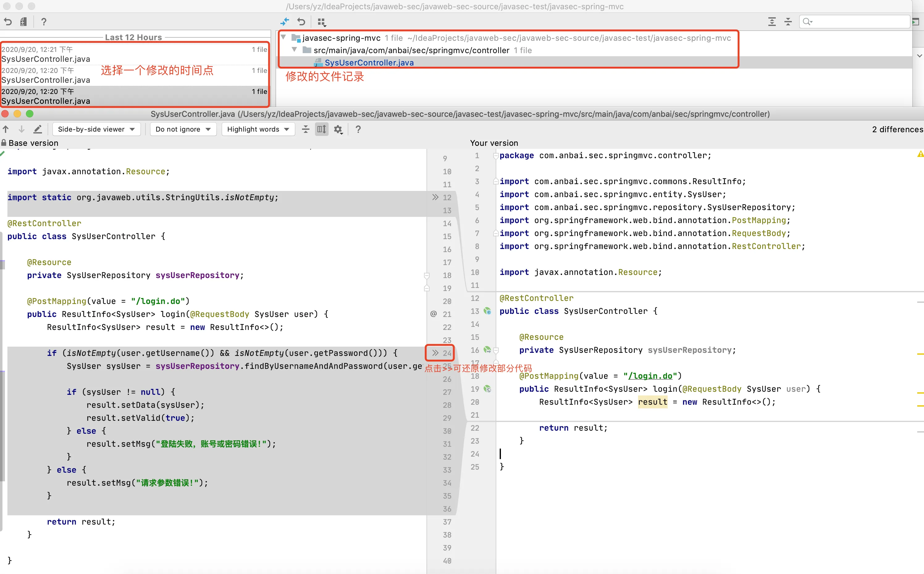
Task: Open the diff settings gear icon
Action: (338, 130)
